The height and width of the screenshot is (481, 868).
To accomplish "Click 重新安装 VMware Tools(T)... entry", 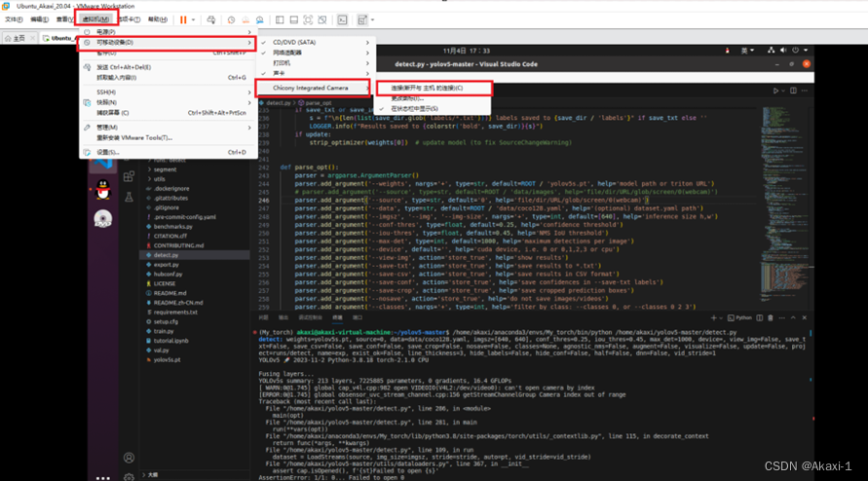I will pyautogui.click(x=134, y=138).
